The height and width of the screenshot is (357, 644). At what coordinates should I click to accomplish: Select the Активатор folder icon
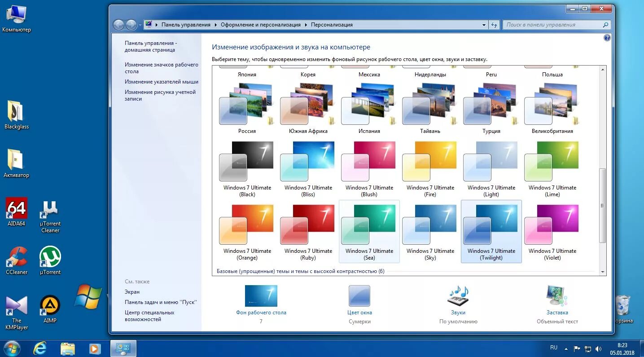click(x=17, y=163)
